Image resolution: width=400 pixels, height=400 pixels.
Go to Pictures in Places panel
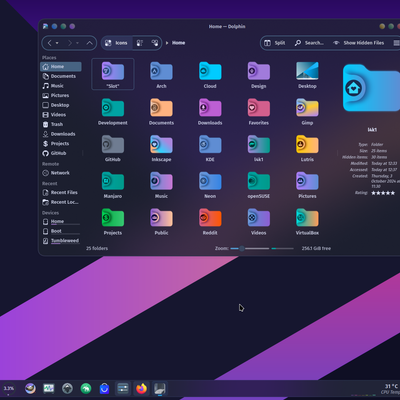click(x=61, y=96)
